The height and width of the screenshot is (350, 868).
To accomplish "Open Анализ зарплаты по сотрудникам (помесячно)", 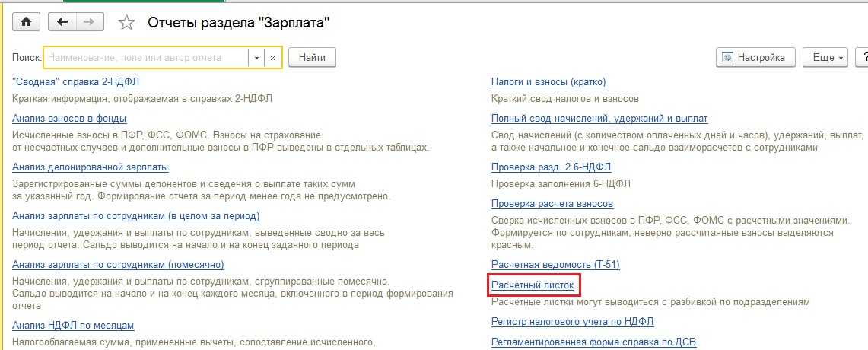I will 118,264.
